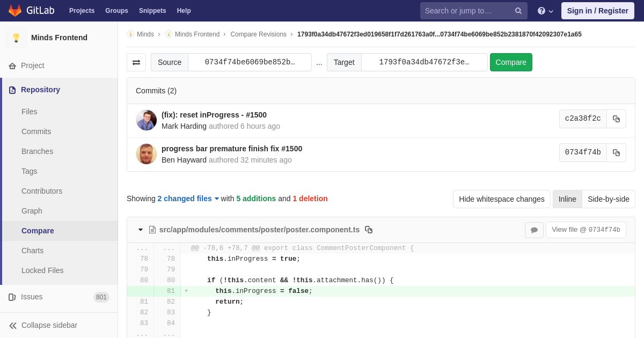Copy poster.component.ts file path icon
Screen dimensions: 644x338
pyautogui.click(x=369, y=230)
